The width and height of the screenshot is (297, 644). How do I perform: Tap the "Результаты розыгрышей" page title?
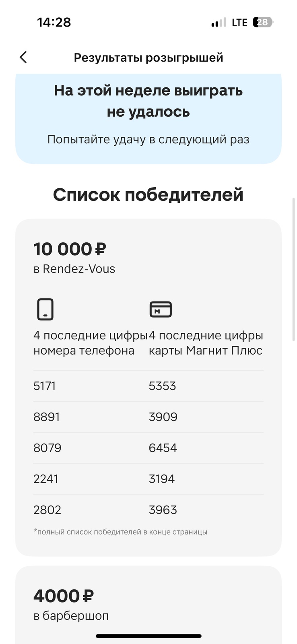point(148,58)
